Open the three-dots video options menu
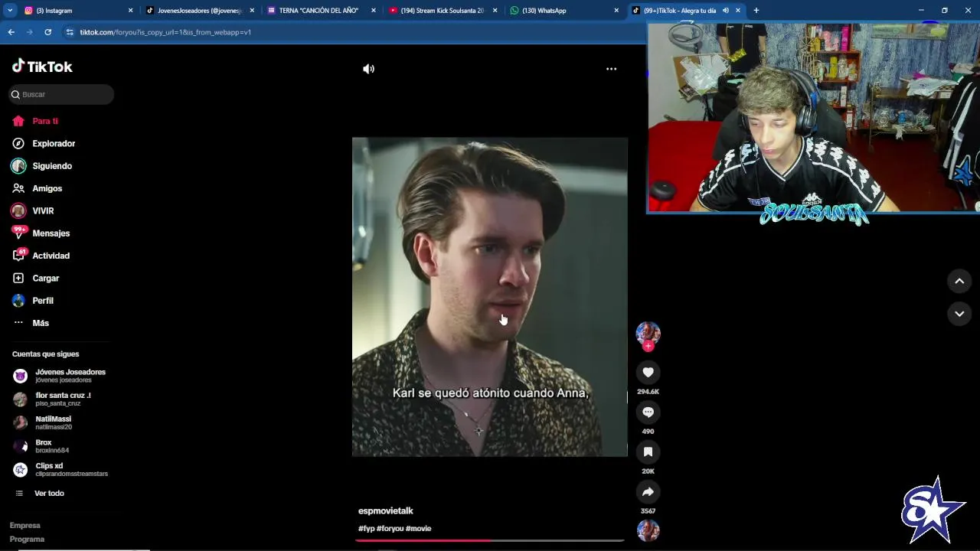This screenshot has height=551, width=980. coord(611,69)
